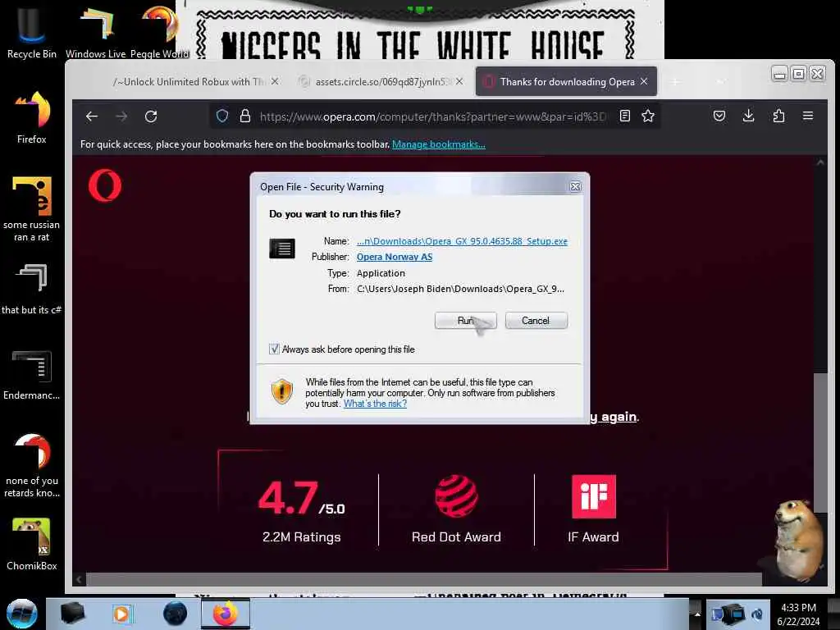Click the iF Award logo icon

tap(594, 496)
